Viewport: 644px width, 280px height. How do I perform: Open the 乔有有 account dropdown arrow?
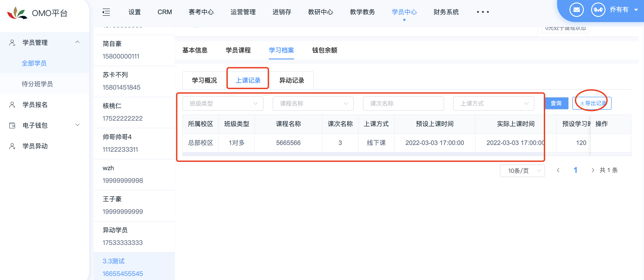click(636, 10)
